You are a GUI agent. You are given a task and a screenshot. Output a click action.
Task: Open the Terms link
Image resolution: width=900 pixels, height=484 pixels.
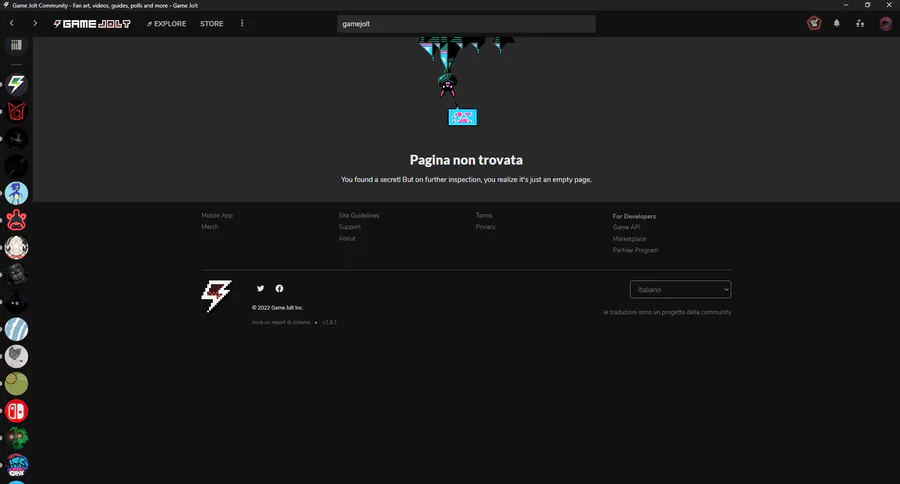[484, 215]
